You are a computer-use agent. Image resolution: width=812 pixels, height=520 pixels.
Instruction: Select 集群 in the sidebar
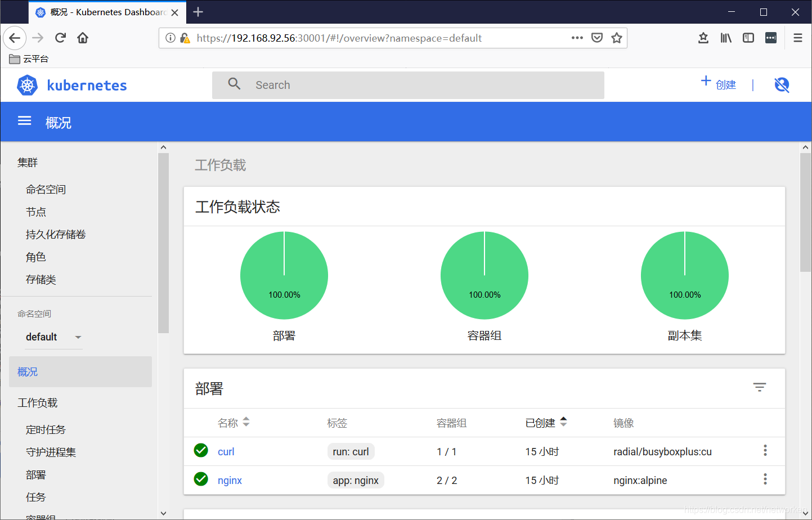click(28, 163)
